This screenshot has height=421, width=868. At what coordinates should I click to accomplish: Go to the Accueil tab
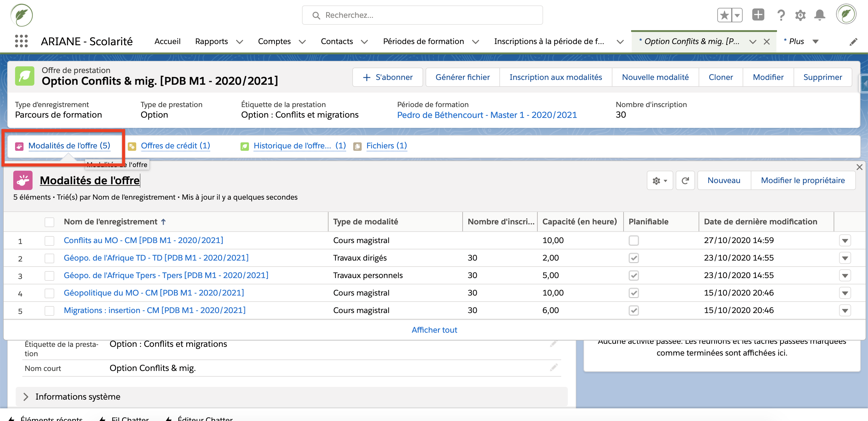coord(167,41)
